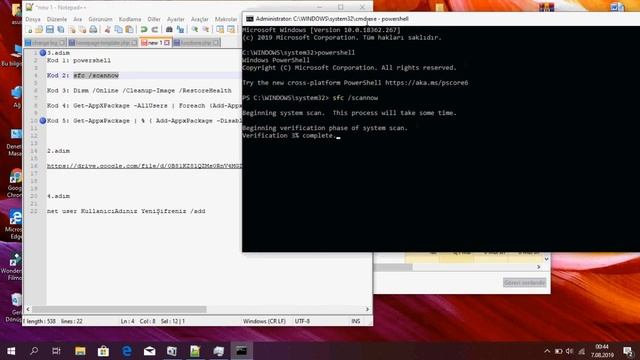Click Task Manager's scroll right arrow
The image size is (640, 360).
pos(538,267)
